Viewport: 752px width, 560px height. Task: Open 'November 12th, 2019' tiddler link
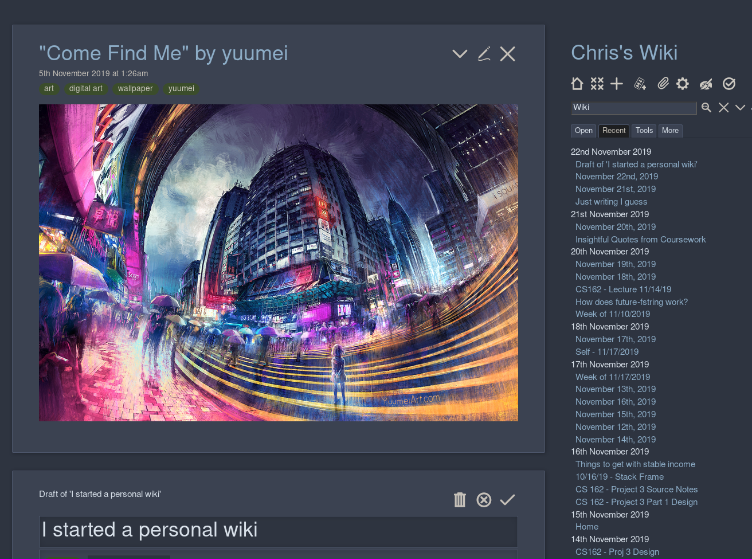tap(616, 427)
